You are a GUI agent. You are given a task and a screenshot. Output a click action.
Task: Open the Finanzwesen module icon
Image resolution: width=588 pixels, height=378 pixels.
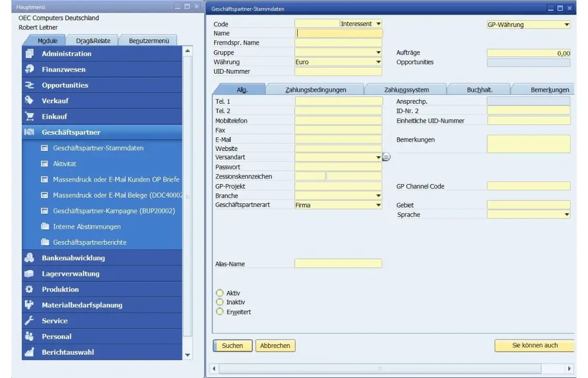[x=29, y=69]
